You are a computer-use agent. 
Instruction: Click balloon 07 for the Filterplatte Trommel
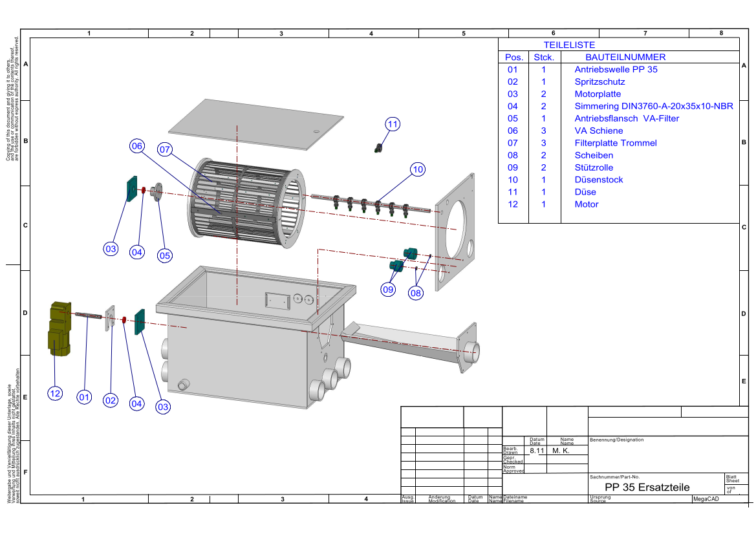(x=164, y=149)
